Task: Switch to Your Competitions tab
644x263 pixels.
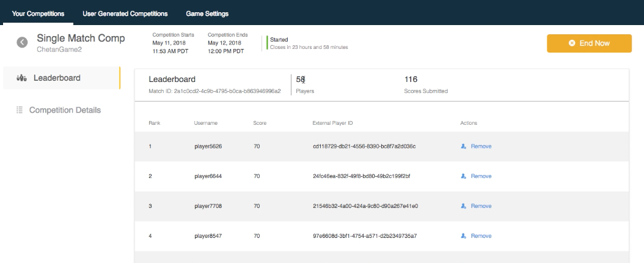Action: pyautogui.click(x=37, y=13)
